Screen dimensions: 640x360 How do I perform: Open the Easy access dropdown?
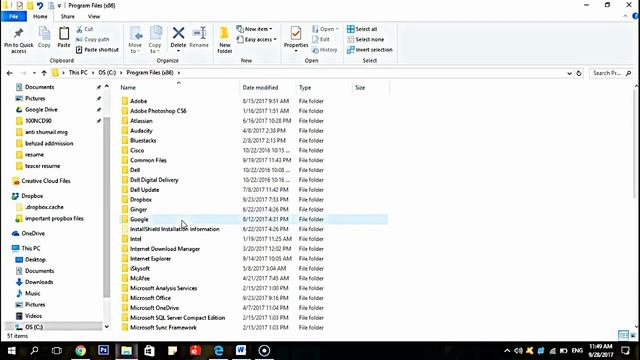click(x=256, y=39)
